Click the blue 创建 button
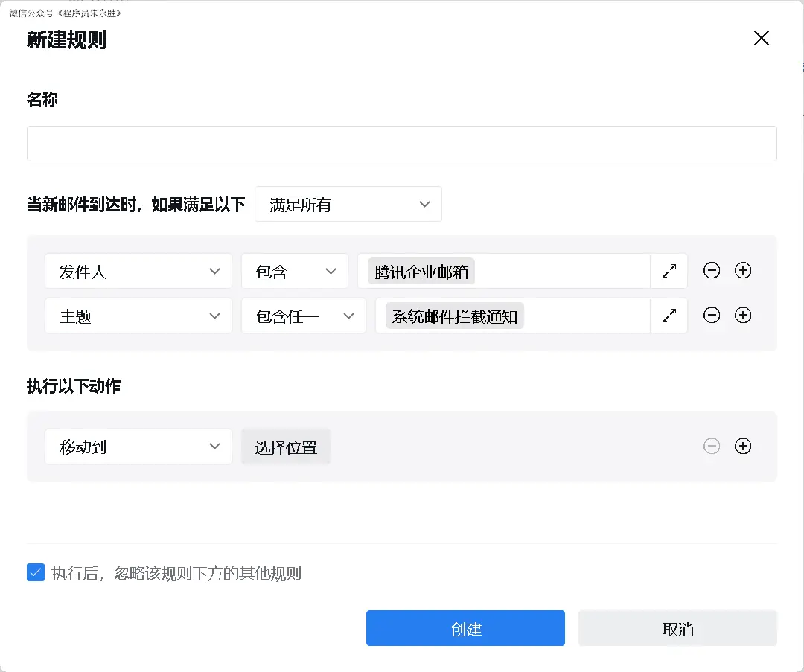This screenshot has width=804, height=672. click(x=465, y=629)
